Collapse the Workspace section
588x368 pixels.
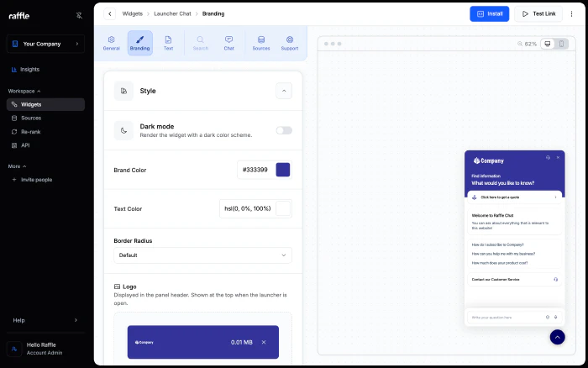point(24,91)
